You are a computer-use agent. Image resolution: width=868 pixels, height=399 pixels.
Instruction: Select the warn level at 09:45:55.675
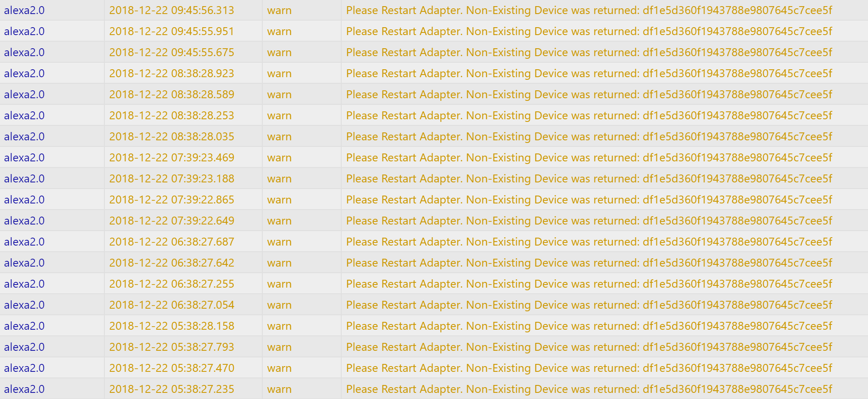(279, 52)
